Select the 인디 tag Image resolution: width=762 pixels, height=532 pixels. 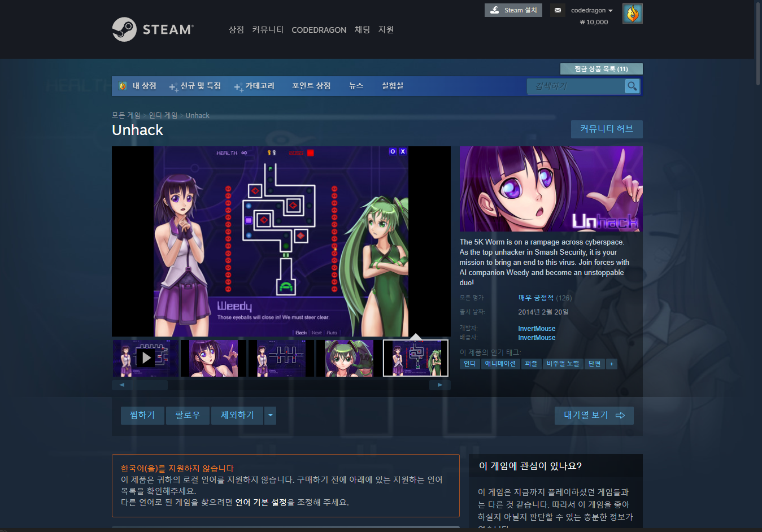469,364
